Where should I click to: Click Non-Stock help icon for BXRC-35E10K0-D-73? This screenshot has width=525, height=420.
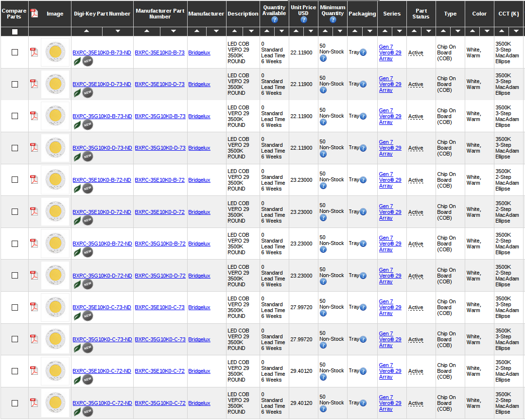(323, 90)
